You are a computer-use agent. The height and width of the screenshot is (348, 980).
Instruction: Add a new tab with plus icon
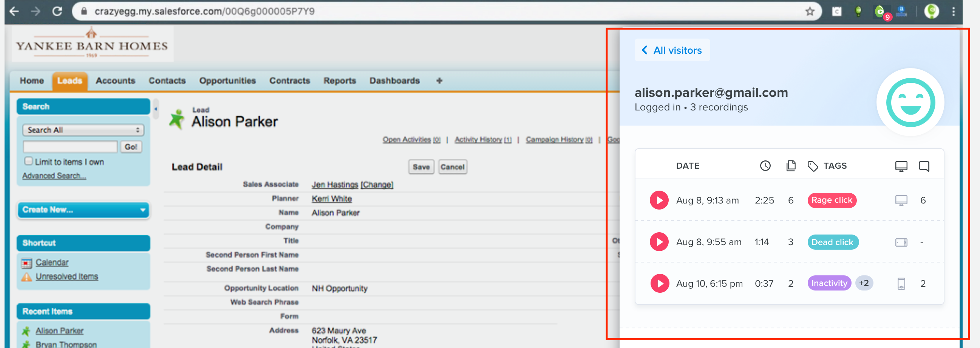pyautogui.click(x=439, y=81)
